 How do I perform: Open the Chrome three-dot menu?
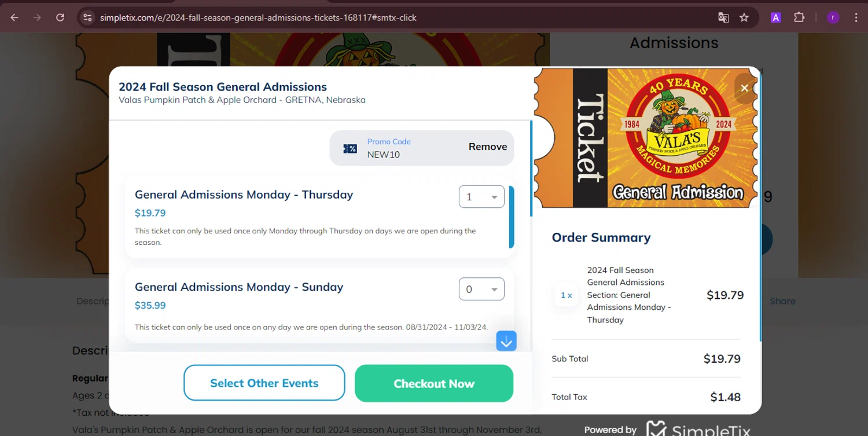click(856, 17)
